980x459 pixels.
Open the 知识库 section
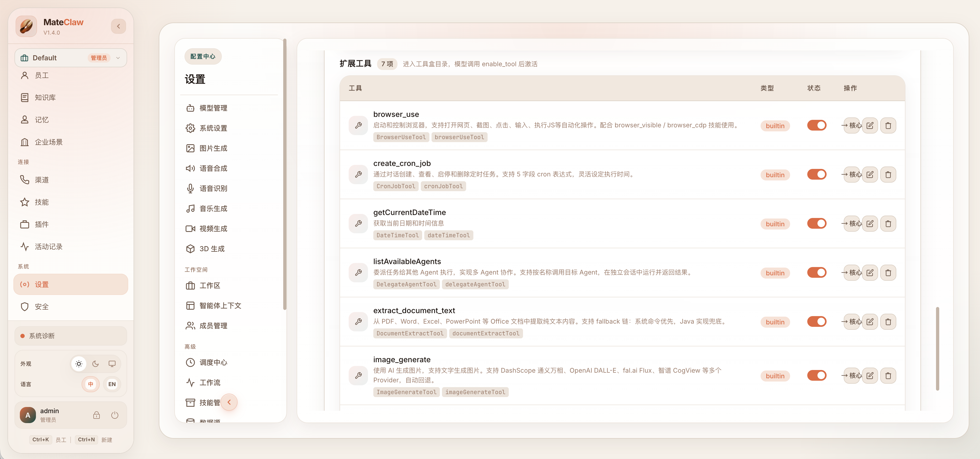[x=71, y=98]
